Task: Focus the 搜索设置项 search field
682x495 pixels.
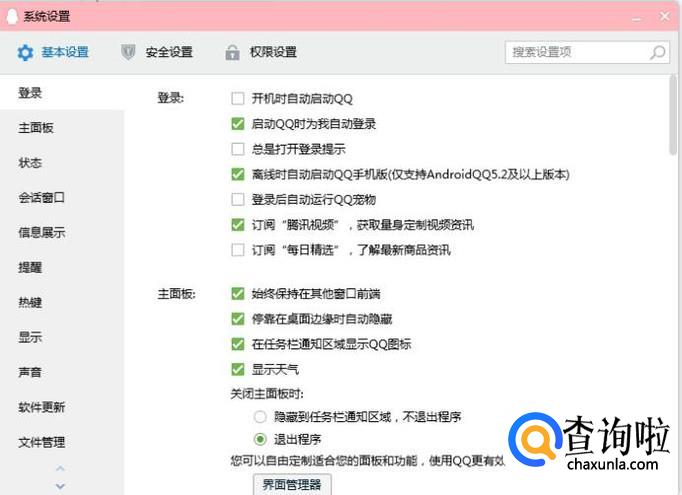Action: [587, 52]
